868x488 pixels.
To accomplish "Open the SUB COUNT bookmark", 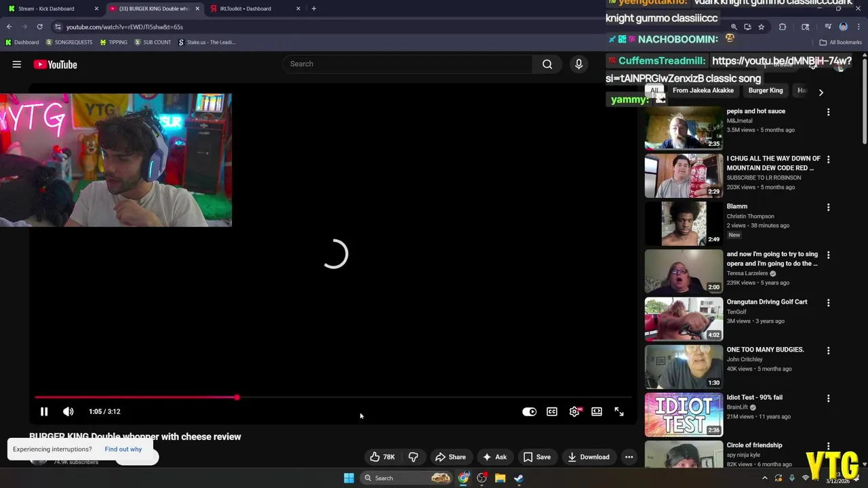I will (153, 42).
